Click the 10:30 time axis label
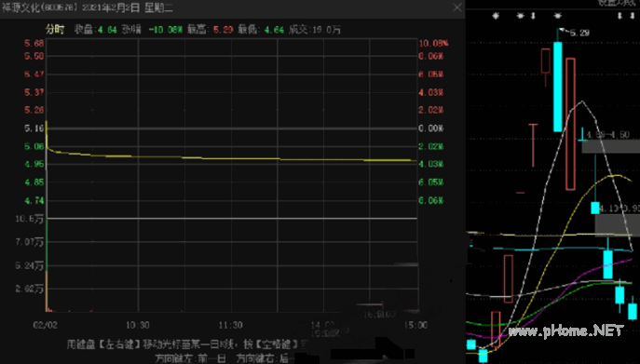 click(x=138, y=325)
